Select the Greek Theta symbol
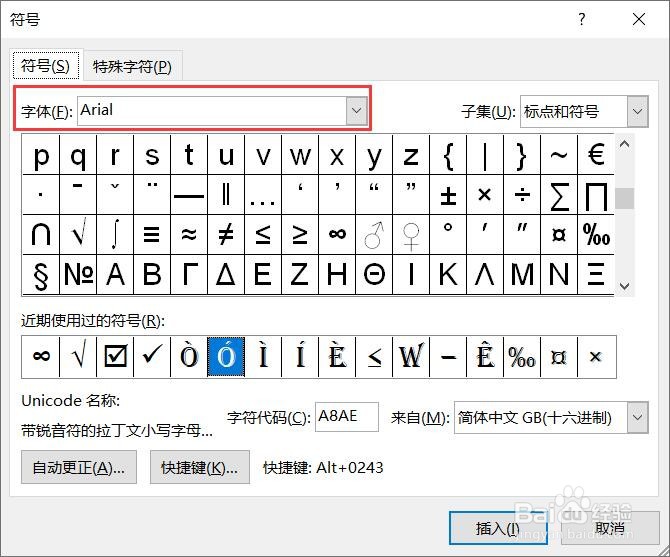Image resolution: width=670 pixels, height=557 pixels. pos(374,275)
